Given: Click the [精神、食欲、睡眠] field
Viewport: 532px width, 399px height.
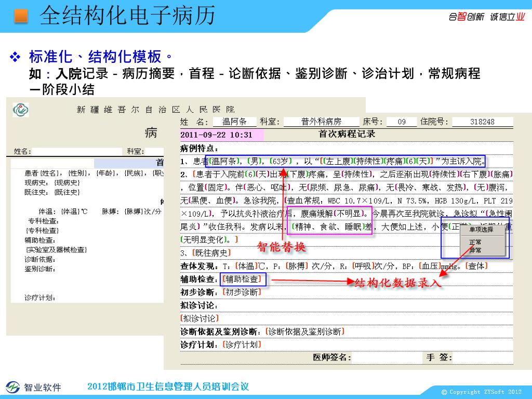Looking at the screenshot, I should [x=328, y=227].
